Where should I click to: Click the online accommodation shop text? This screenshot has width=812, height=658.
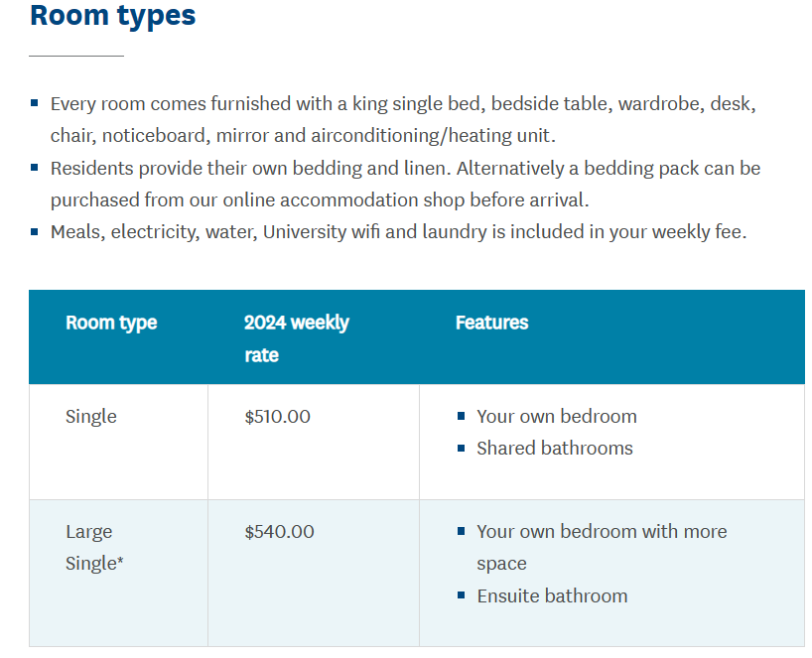coord(345,199)
